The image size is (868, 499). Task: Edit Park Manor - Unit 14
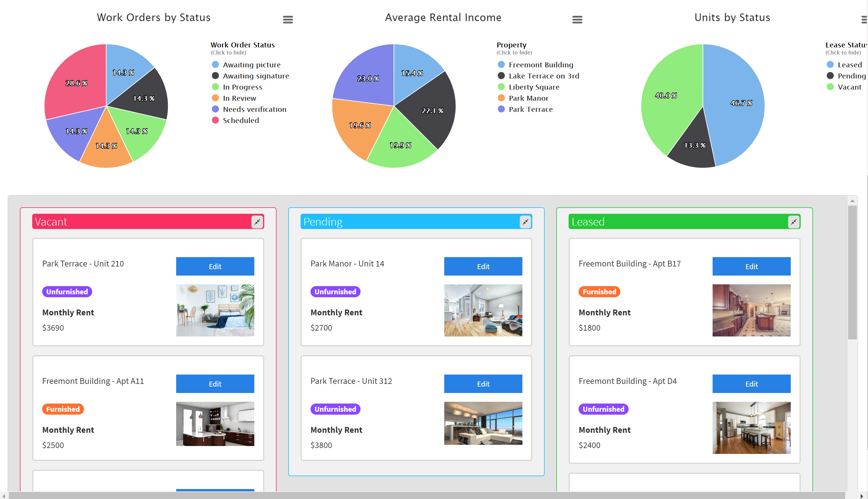pyautogui.click(x=483, y=266)
